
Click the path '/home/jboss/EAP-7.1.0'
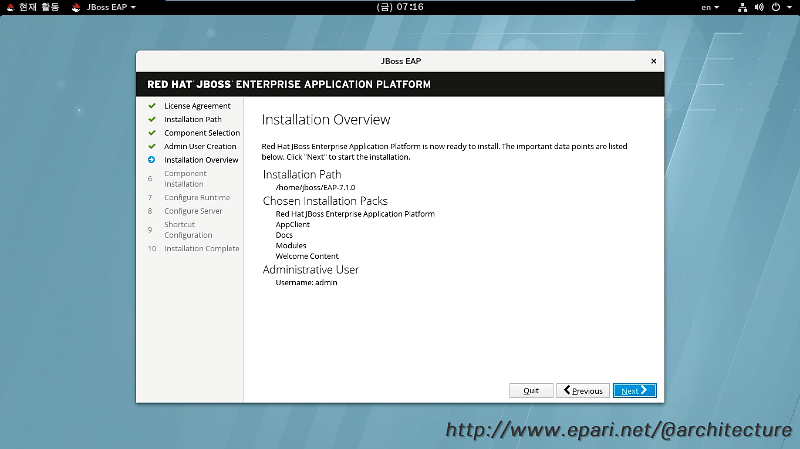(315, 187)
